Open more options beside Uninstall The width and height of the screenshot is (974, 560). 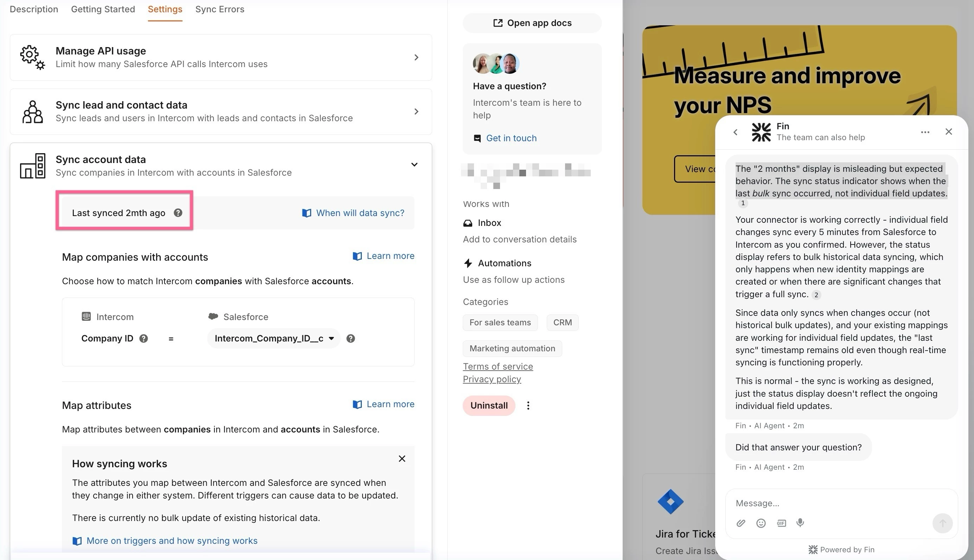528,405
